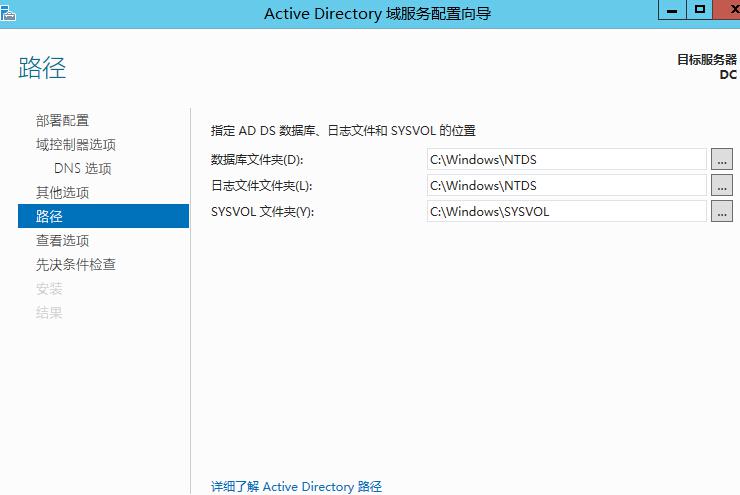Go to 部署配置 step in sidebar
The width and height of the screenshot is (740, 495).
pyautogui.click(x=62, y=120)
